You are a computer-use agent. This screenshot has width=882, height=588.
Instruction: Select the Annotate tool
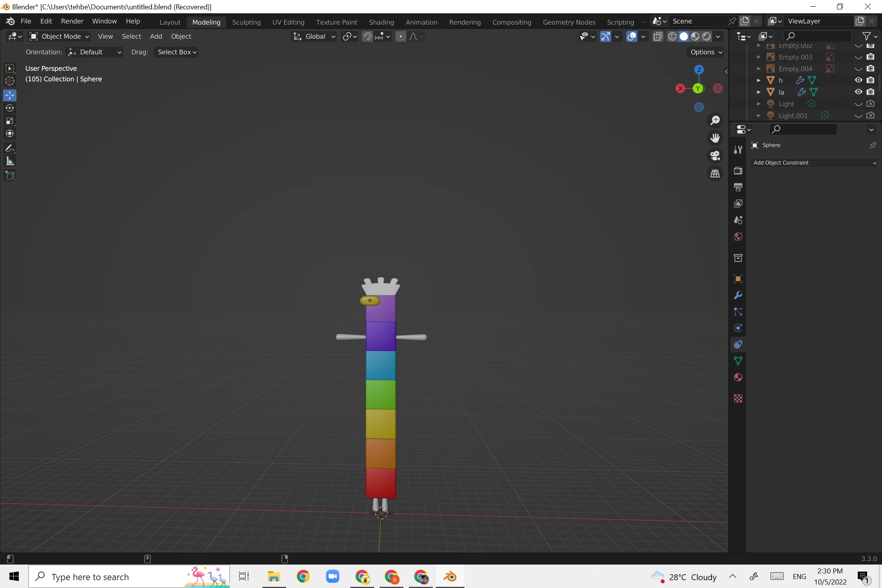(x=10, y=148)
